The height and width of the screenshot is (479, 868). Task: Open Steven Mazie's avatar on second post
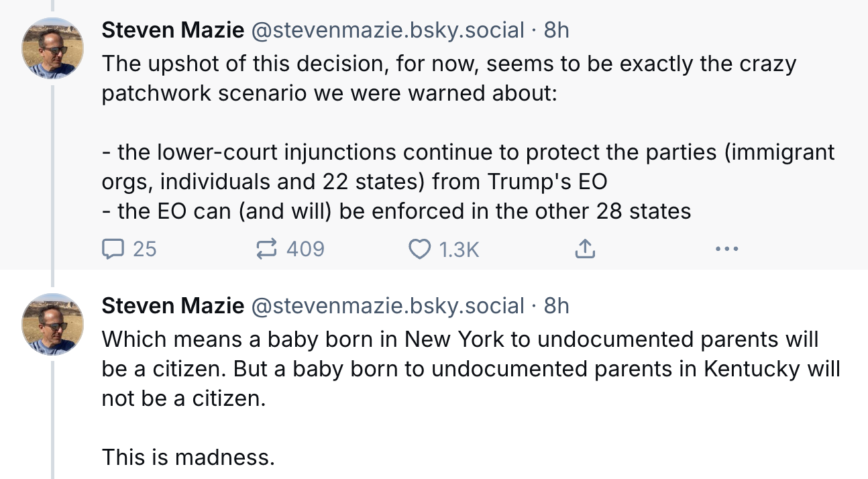(52, 325)
